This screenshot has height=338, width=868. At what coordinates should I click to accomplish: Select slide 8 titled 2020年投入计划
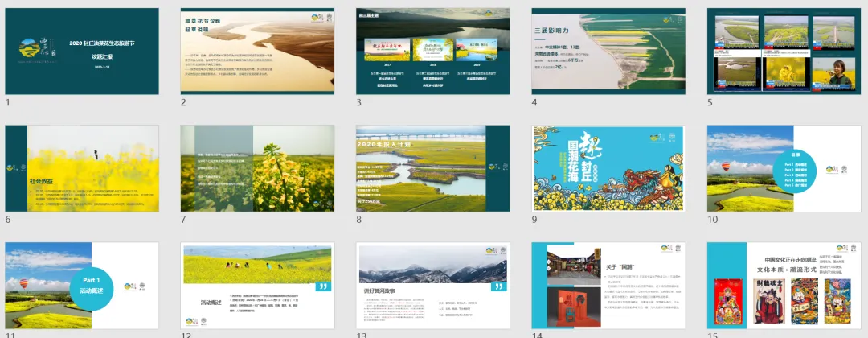(x=433, y=168)
